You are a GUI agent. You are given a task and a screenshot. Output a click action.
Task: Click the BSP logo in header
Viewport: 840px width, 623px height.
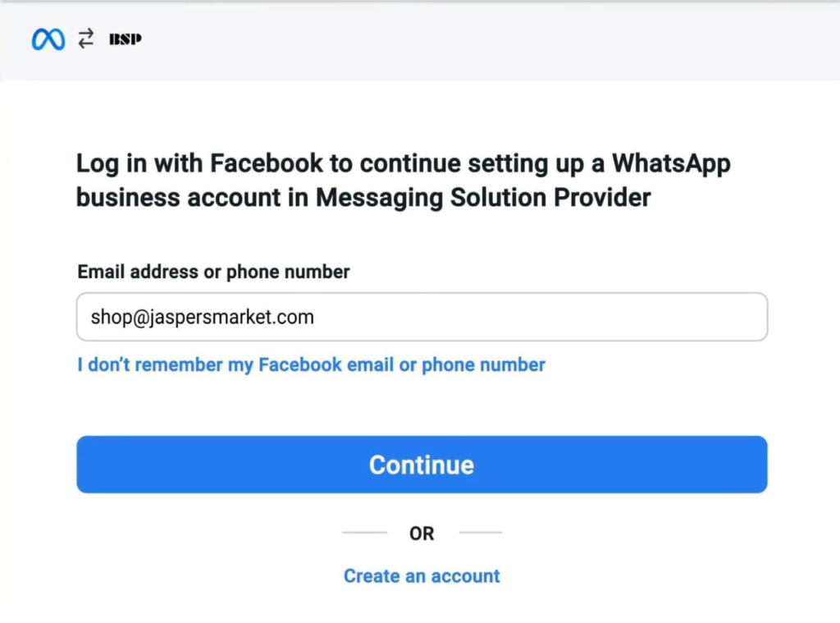126,39
